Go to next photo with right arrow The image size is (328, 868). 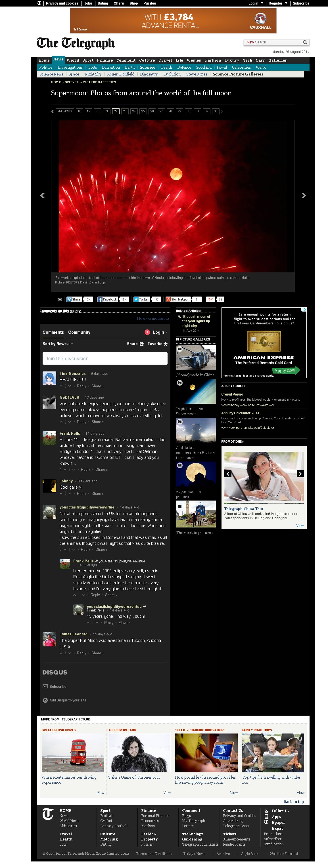(303, 196)
